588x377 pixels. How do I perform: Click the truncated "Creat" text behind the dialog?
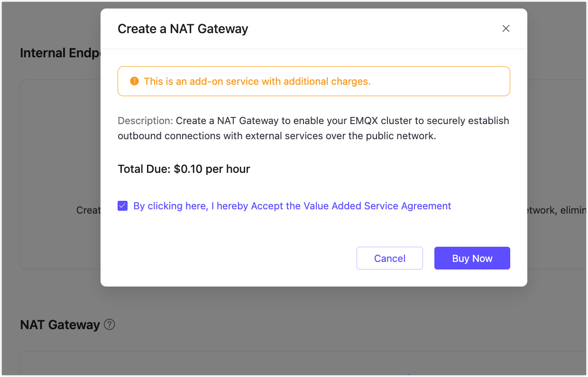(x=88, y=210)
